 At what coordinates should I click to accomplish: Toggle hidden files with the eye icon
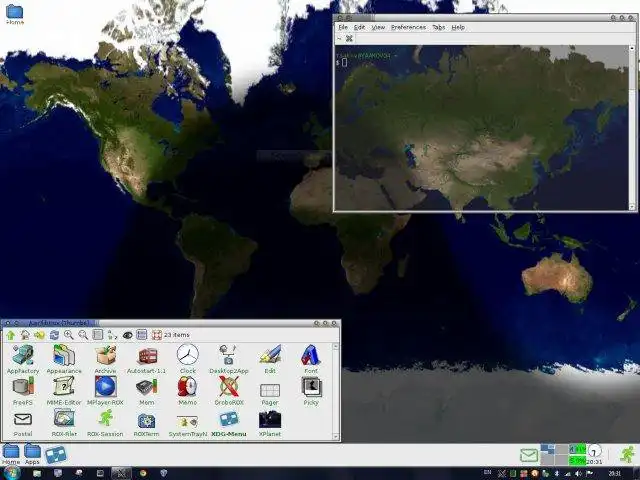[127, 335]
